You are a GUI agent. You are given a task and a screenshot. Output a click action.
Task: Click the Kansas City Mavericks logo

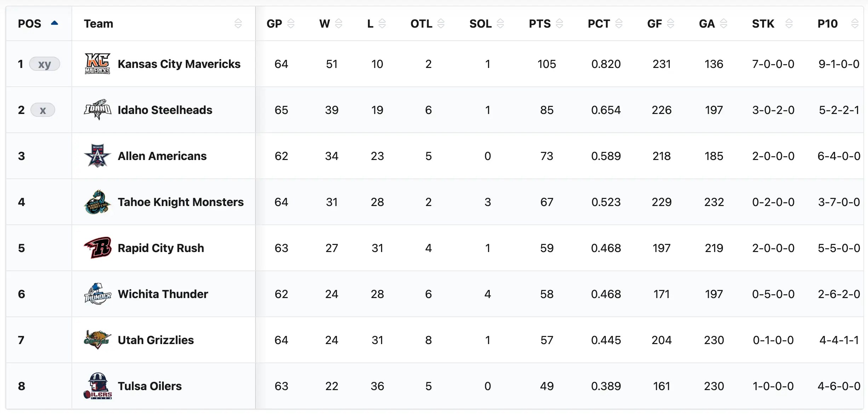[x=97, y=64]
